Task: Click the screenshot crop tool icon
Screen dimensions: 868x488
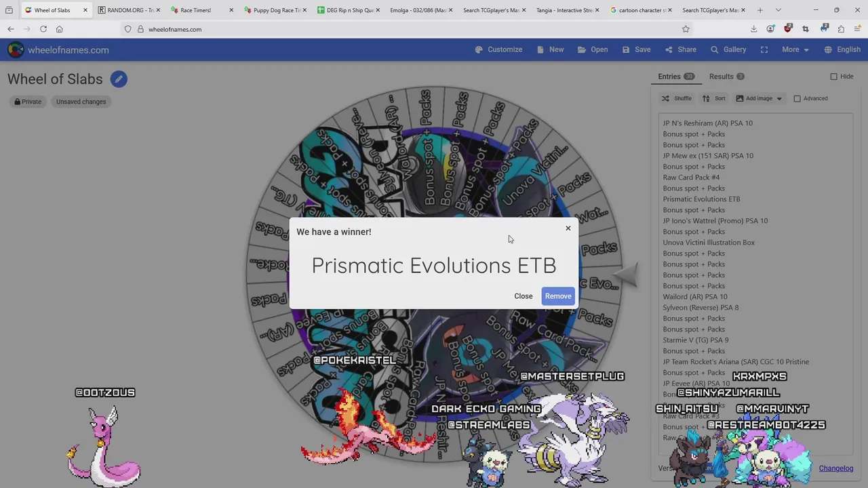Action: click(x=805, y=29)
